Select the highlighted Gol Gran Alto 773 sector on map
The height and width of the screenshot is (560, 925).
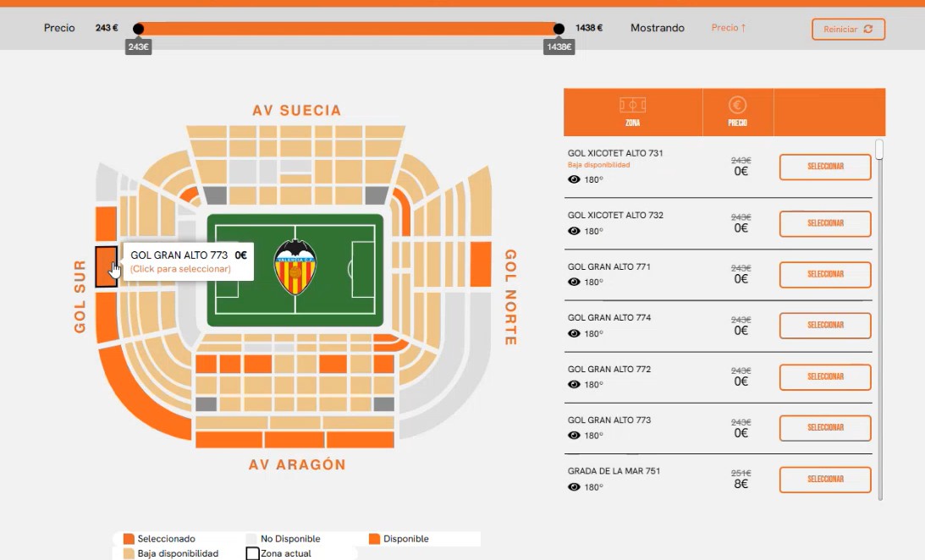coord(106,267)
